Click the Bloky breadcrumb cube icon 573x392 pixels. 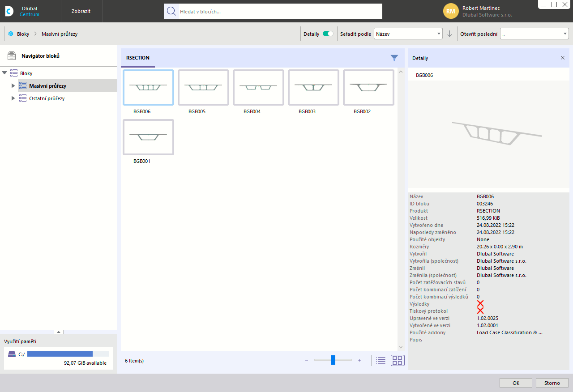click(11, 34)
